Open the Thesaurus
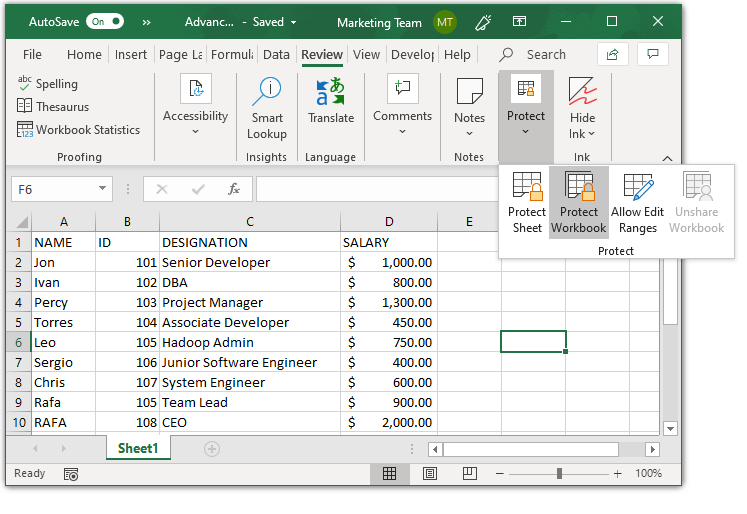This screenshot has height=514, width=747. (53, 107)
